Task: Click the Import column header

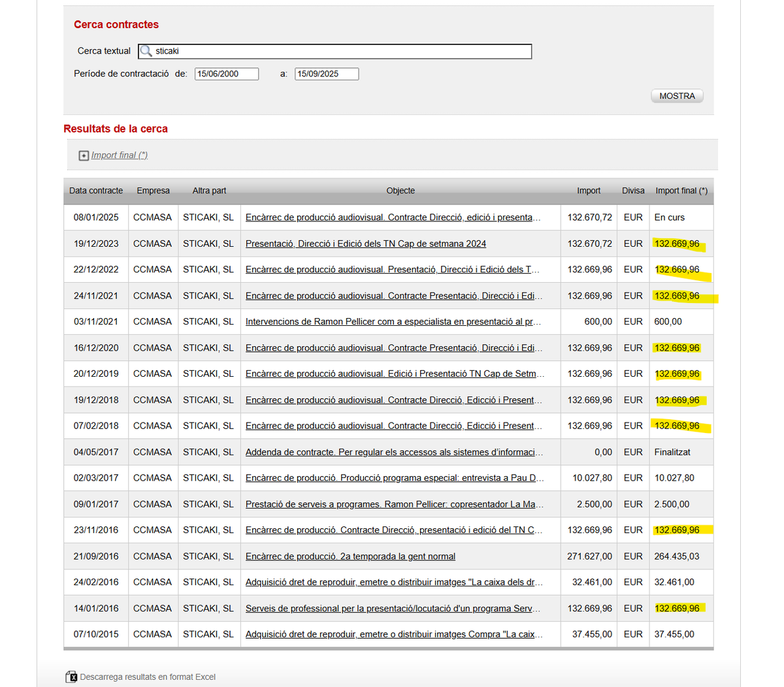Action: (x=589, y=191)
